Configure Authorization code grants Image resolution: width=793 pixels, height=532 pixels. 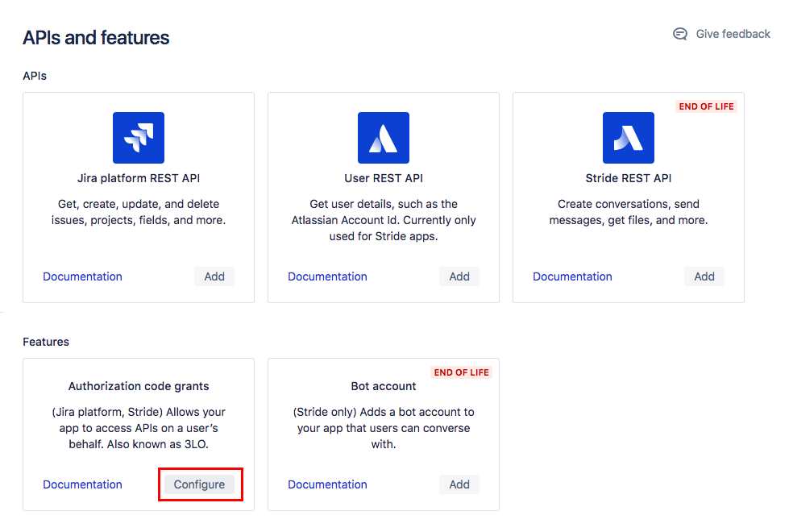(x=200, y=484)
